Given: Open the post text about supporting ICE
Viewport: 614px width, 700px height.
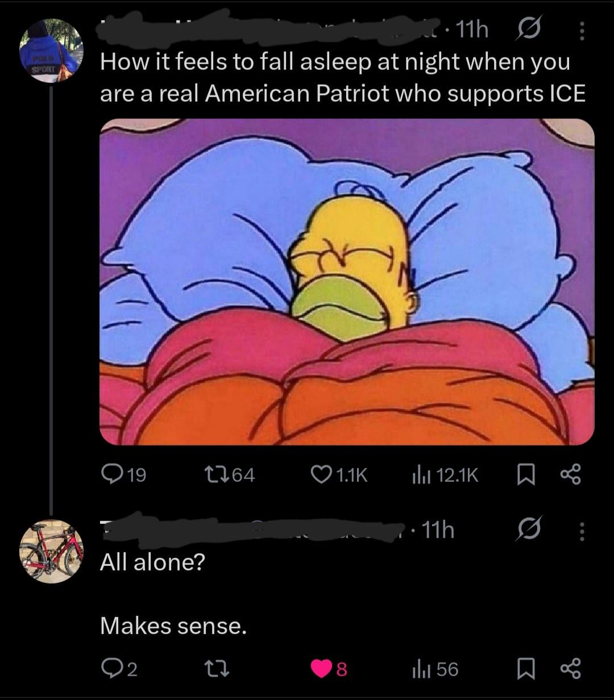Looking at the screenshot, I should click(x=342, y=78).
